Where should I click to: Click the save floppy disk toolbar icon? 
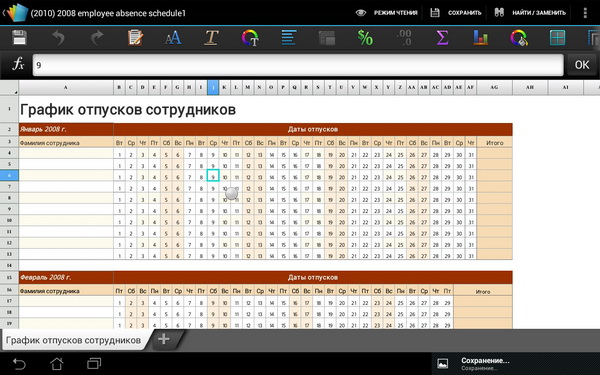click(19, 38)
